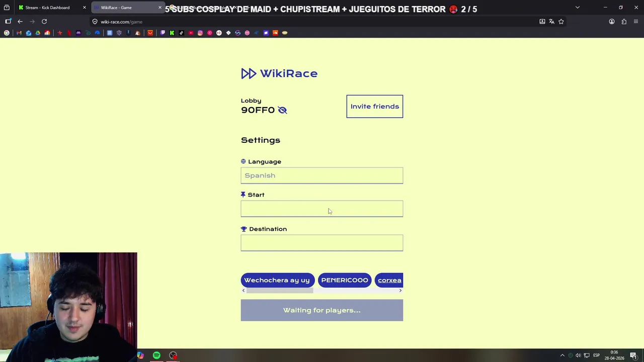Close the WikiRace - Game tab
The width and height of the screenshot is (644, 362).
[x=160, y=8]
